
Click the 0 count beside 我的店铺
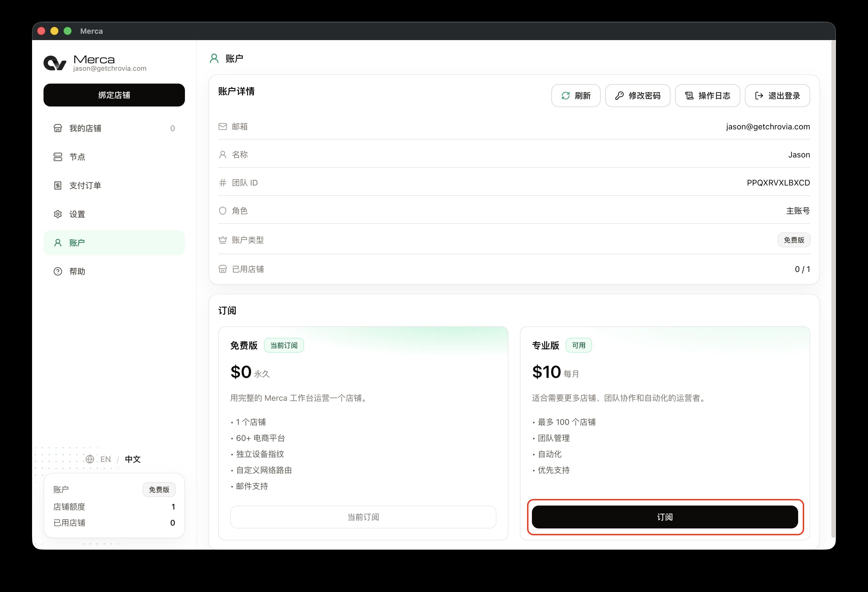tap(173, 129)
